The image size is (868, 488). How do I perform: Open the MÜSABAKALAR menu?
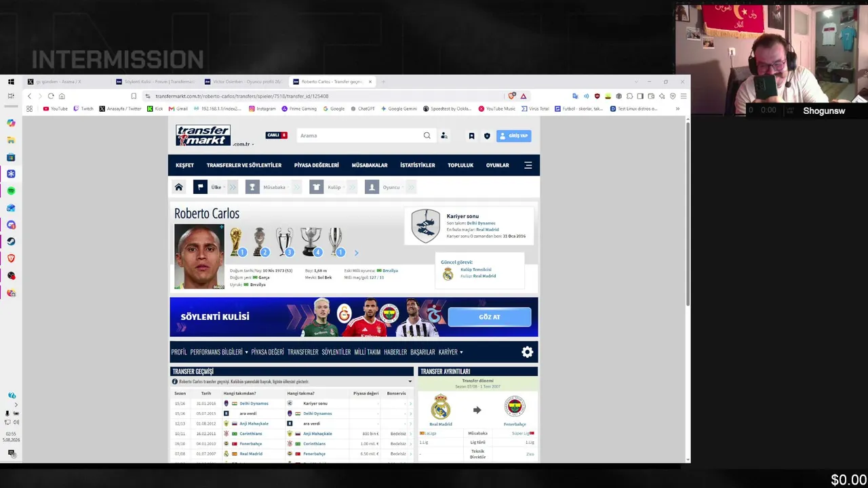(370, 165)
